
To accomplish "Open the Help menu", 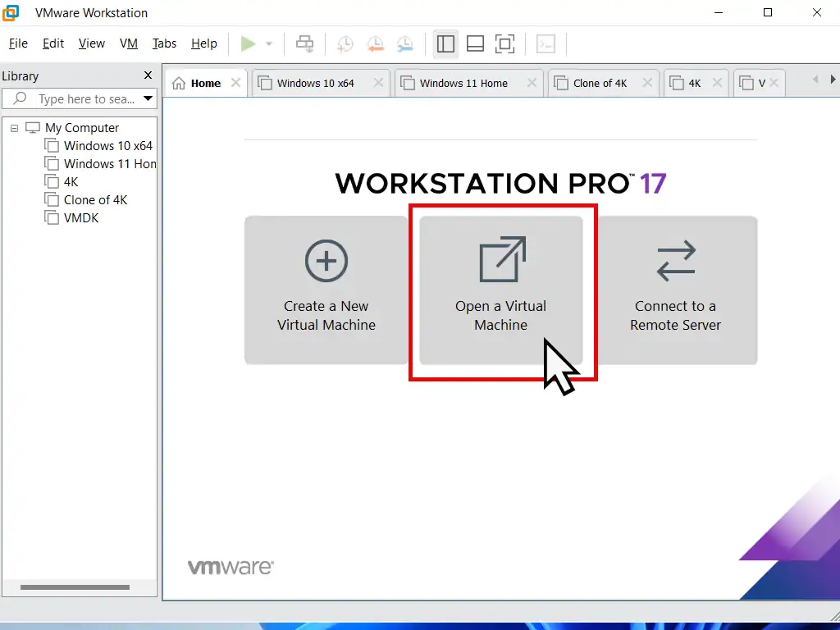I will (204, 43).
